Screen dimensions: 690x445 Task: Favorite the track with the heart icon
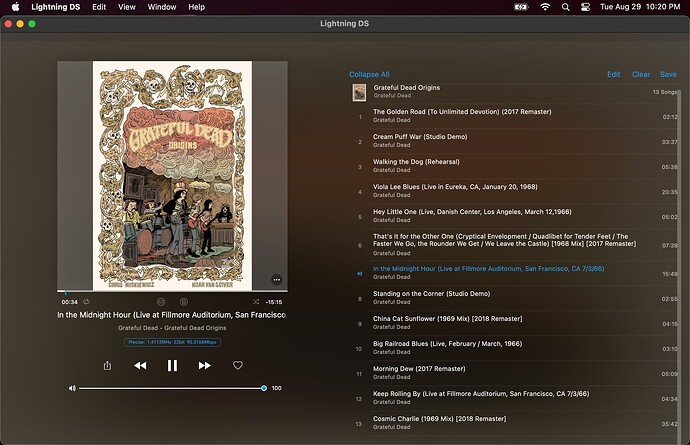[x=238, y=365]
